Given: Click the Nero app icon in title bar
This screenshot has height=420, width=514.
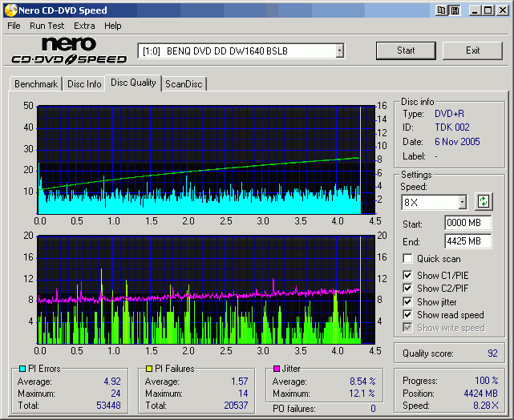Looking at the screenshot, I should tap(10, 10).
